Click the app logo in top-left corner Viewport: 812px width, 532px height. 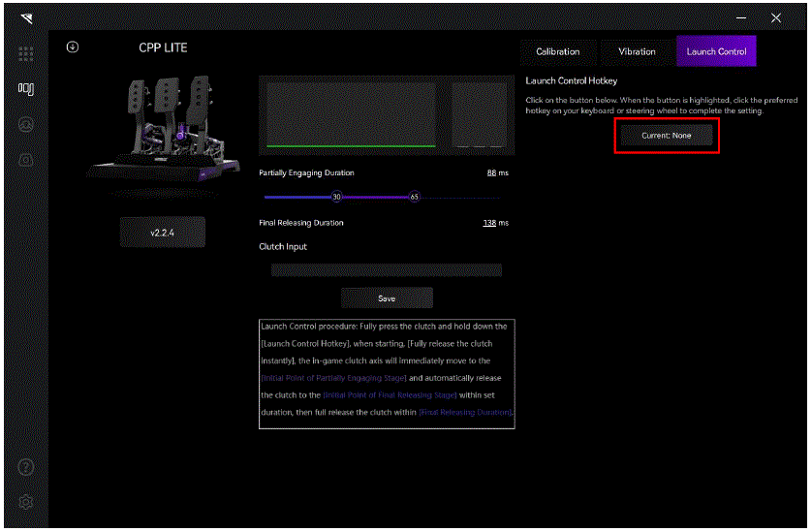[x=26, y=18]
